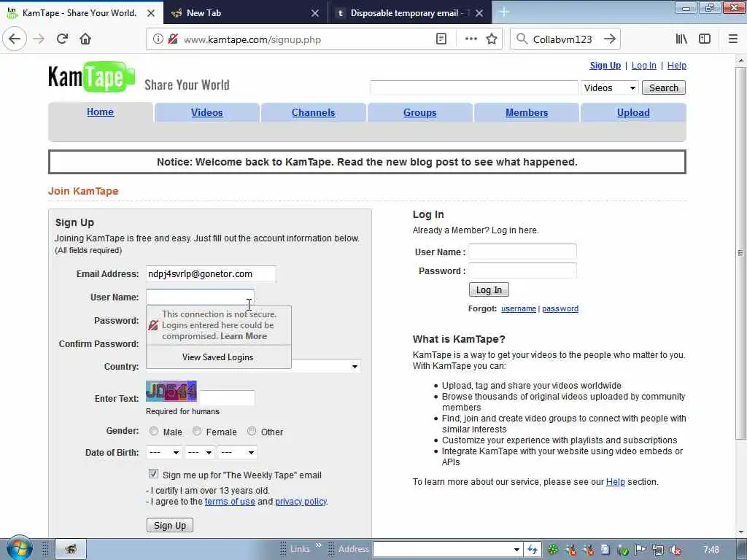Image resolution: width=747 pixels, height=560 pixels.
Task: Open the Upload navigation tab
Action: (633, 112)
